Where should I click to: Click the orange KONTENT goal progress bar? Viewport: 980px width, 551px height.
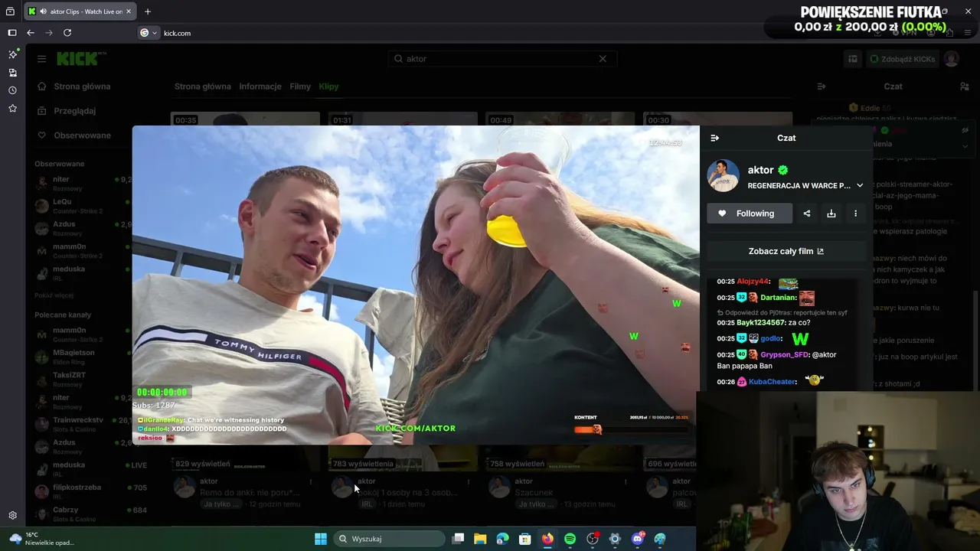coord(632,429)
